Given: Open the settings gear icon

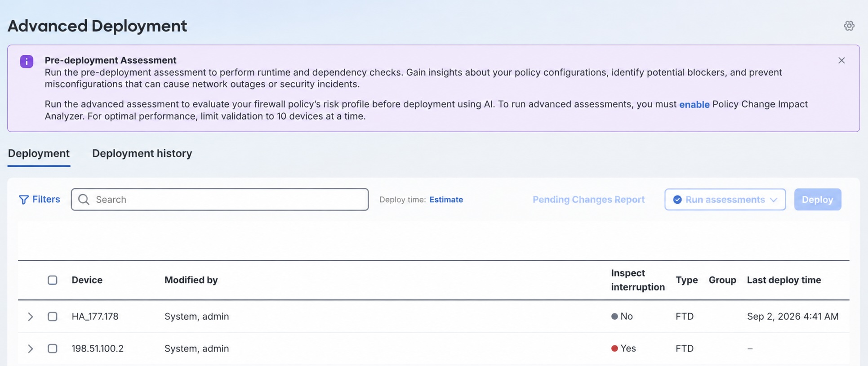Looking at the screenshot, I should coord(849,26).
